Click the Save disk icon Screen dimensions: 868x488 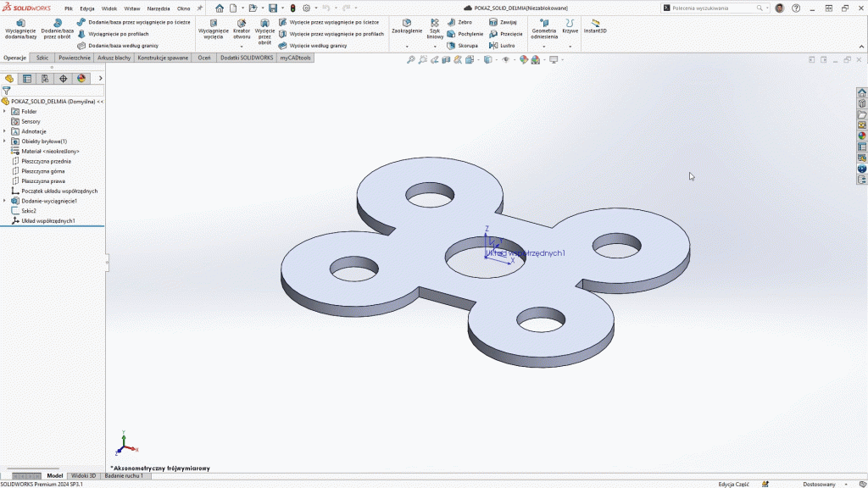pyautogui.click(x=273, y=8)
